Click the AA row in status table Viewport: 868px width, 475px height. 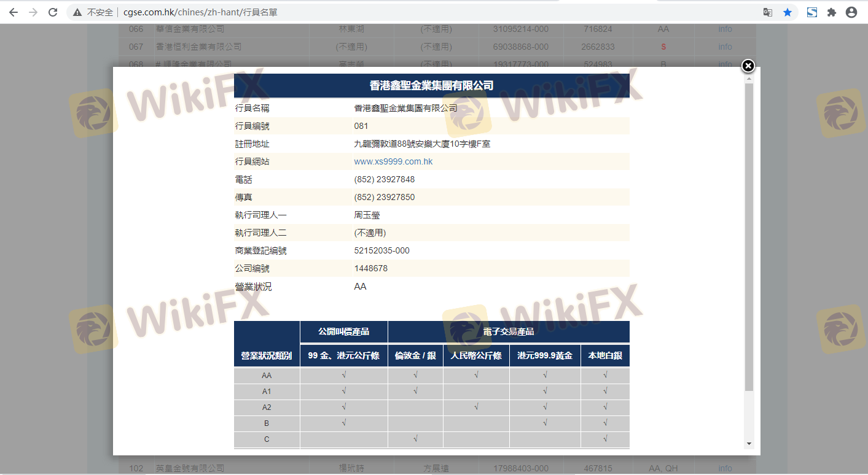[267, 376]
